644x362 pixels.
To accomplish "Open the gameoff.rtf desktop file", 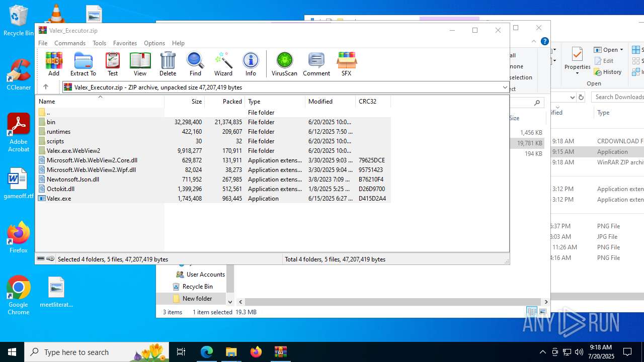I will tap(19, 184).
